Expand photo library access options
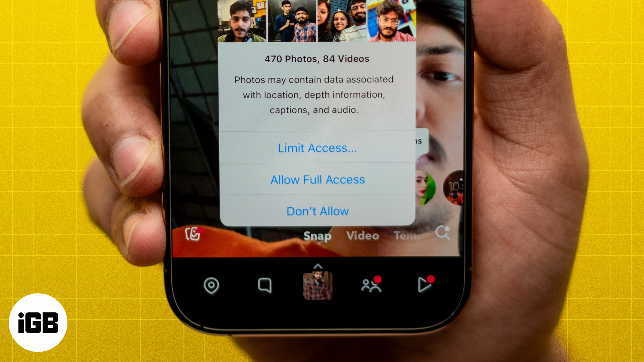The width and height of the screenshot is (644, 362). (317, 147)
